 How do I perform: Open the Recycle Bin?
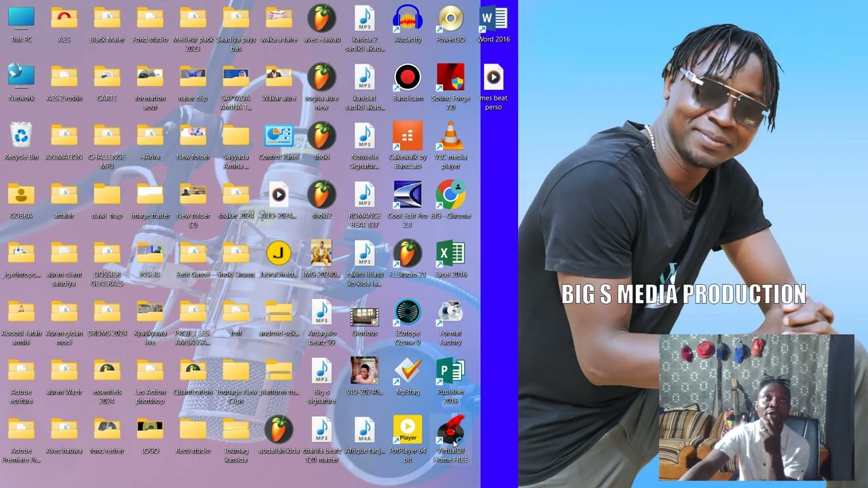[x=22, y=136]
